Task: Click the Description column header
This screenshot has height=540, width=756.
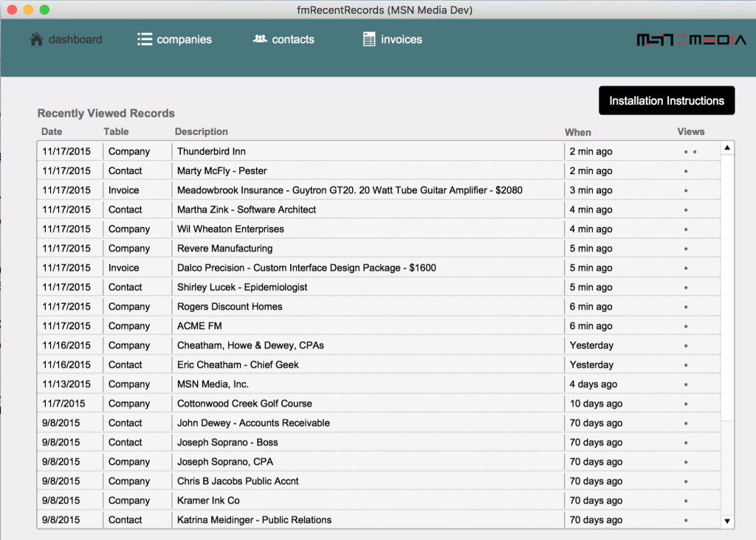Action: (x=201, y=131)
